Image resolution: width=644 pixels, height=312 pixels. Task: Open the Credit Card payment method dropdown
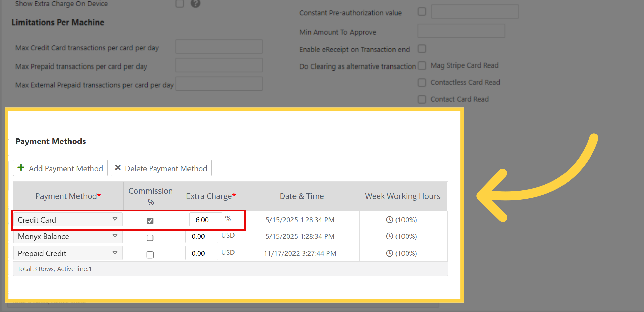click(115, 219)
